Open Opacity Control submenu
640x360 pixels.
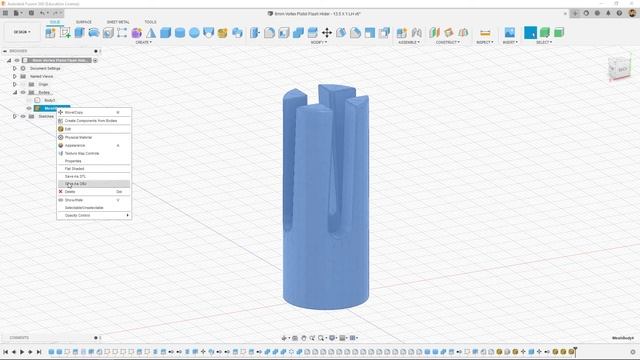[x=94, y=216]
